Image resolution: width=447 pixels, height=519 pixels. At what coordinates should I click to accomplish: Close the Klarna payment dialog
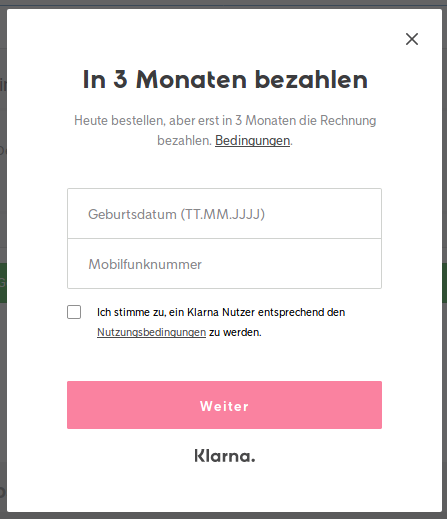point(412,39)
